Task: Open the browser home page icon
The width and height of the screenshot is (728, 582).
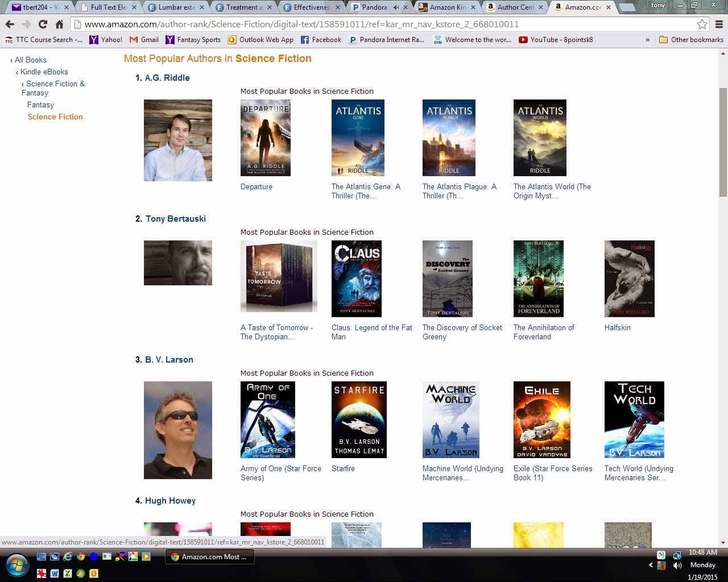Action: pos(59,24)
